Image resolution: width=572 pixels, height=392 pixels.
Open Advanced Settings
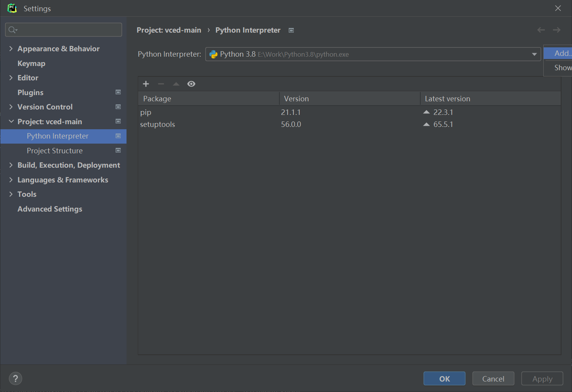(50, 209)
